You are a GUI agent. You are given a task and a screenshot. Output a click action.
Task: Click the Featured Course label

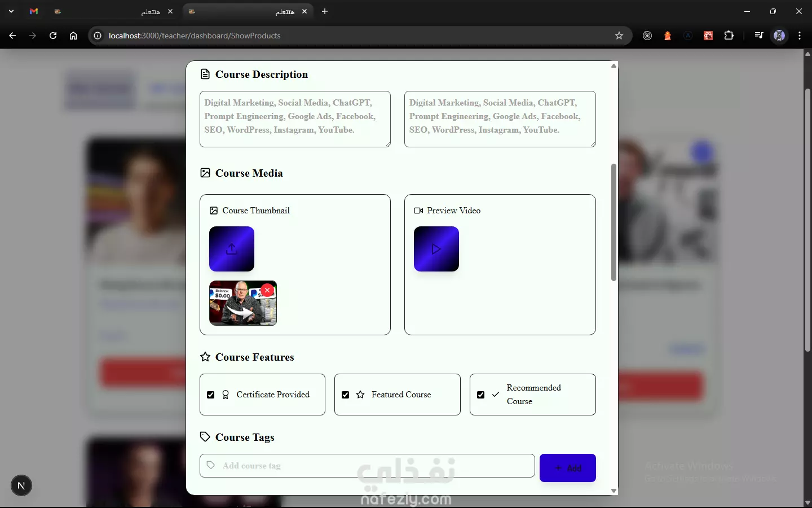(401, 395)
